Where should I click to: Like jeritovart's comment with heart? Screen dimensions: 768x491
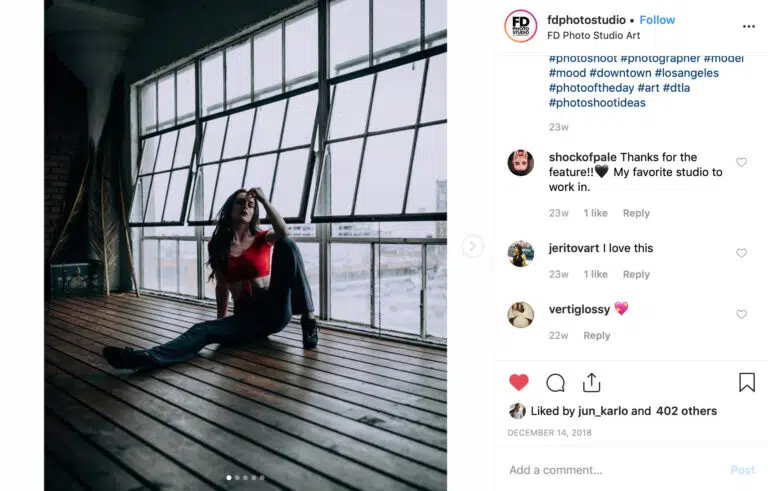click(741, 253)
